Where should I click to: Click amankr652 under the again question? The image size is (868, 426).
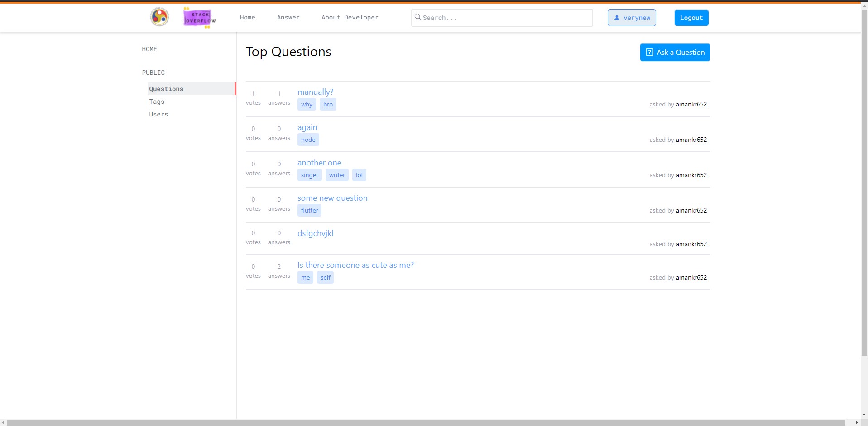pos(691,140)
